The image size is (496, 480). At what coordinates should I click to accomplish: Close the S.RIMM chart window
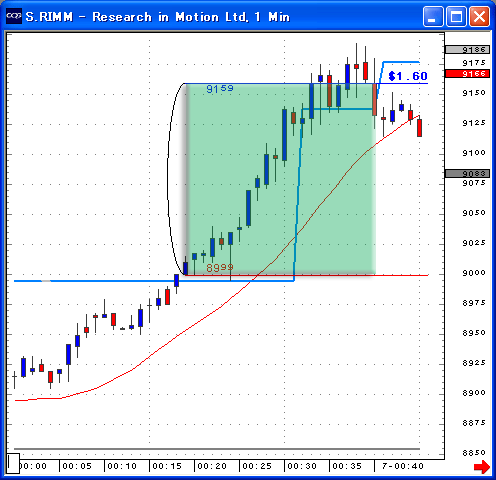pyautogui.click(x=479, y=16)
